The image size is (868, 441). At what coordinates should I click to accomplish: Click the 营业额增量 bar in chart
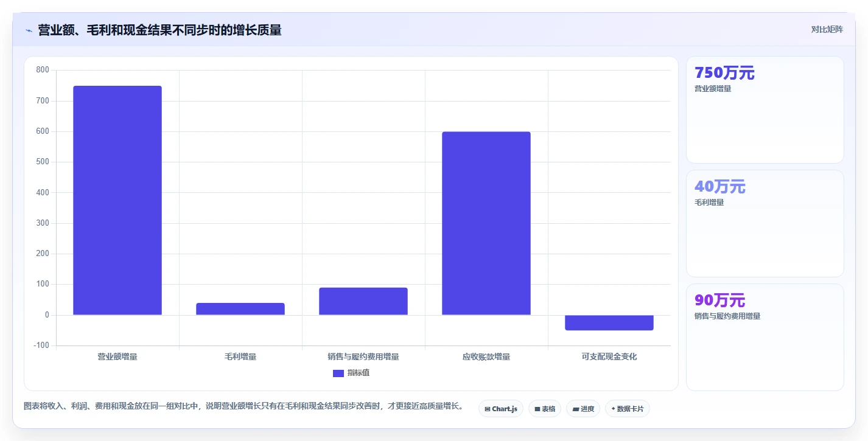[117, 200]
